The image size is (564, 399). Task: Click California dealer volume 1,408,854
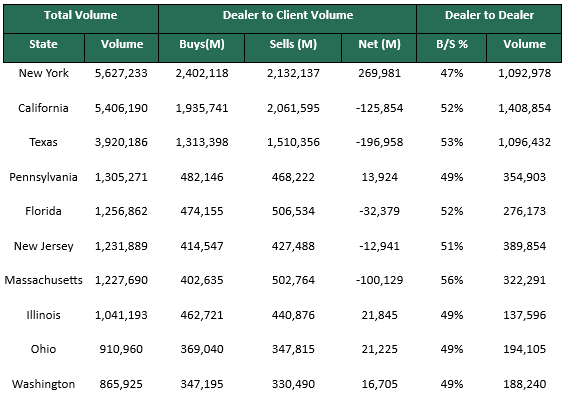click(x=524, y=108)
